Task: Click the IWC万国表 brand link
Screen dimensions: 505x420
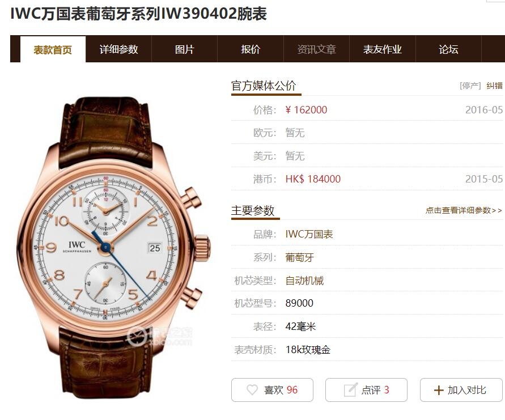Action: [309, 234]
